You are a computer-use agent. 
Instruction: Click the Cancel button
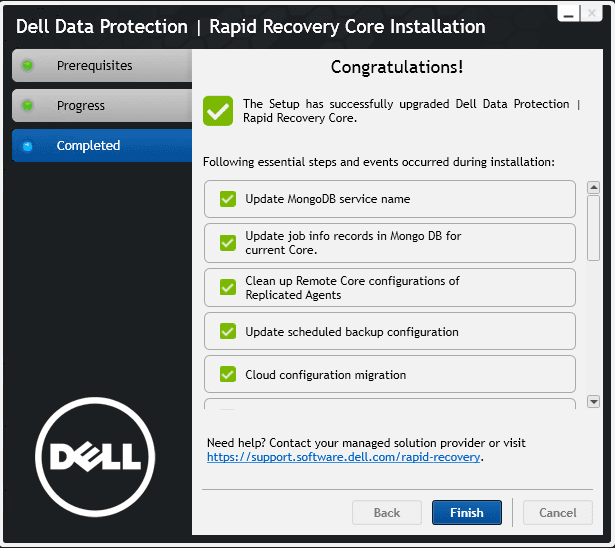coord(557,513)
